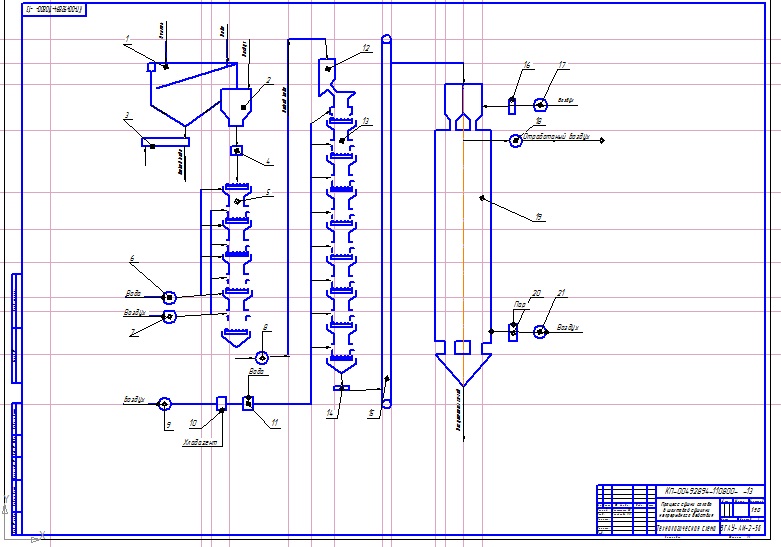Click the cooler rectangle pointed to by number 10

point(222,404)
